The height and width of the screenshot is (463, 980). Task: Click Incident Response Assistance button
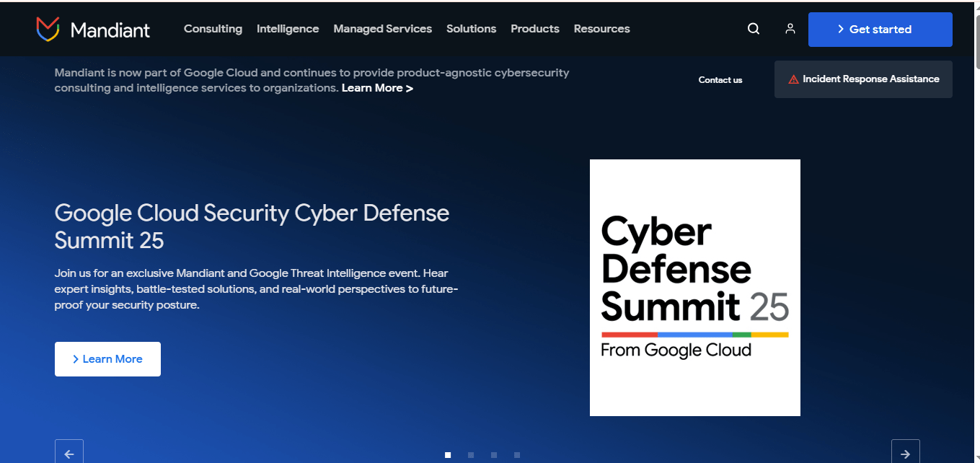[863, 79]
